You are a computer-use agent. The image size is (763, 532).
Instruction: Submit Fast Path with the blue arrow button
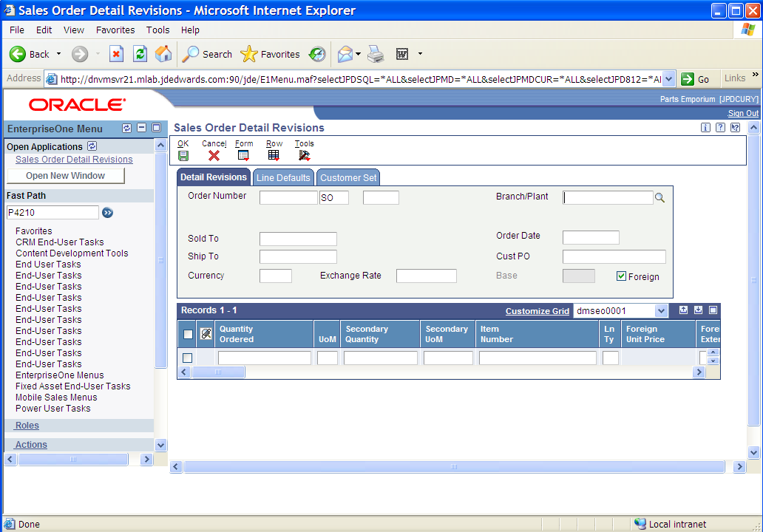[107, 213]
